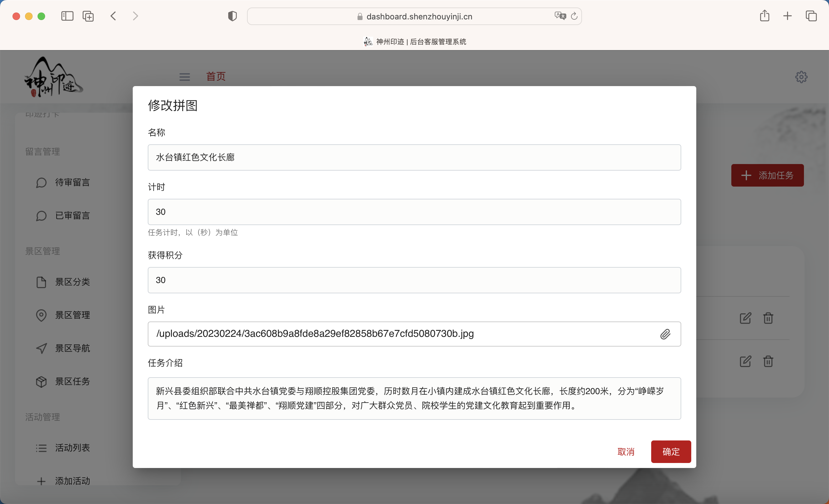Select the 首页 breadcrumb tab
This screenshot has width=829, height=504.
tap(216, 76)
